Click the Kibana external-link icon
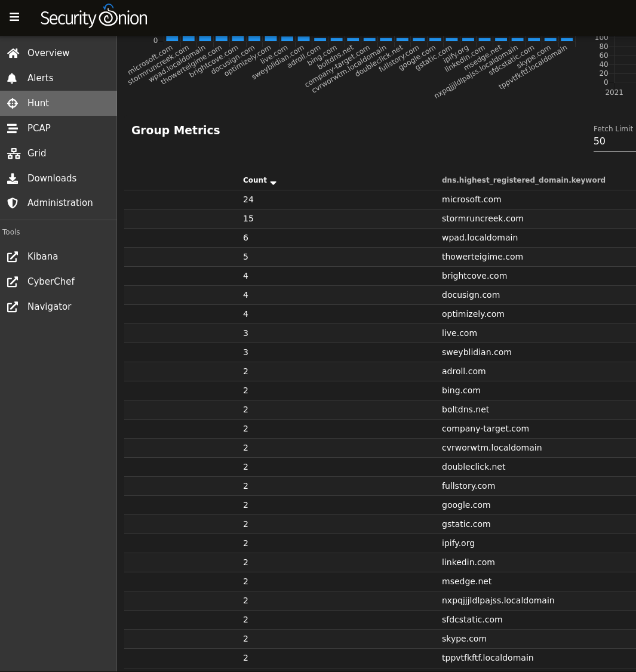The width and height of the screenshot is (636, 672). (x=13, y=257)
